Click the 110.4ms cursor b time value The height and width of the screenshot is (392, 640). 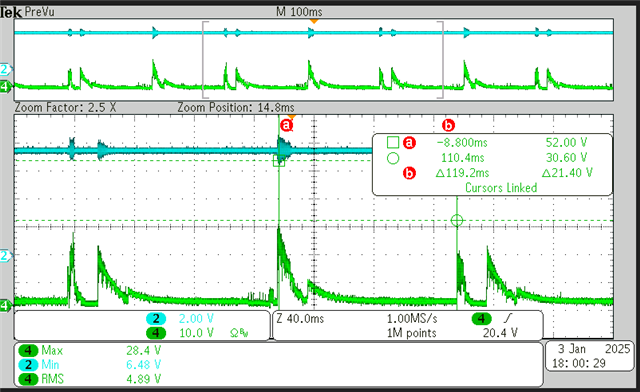coord(462,158)
